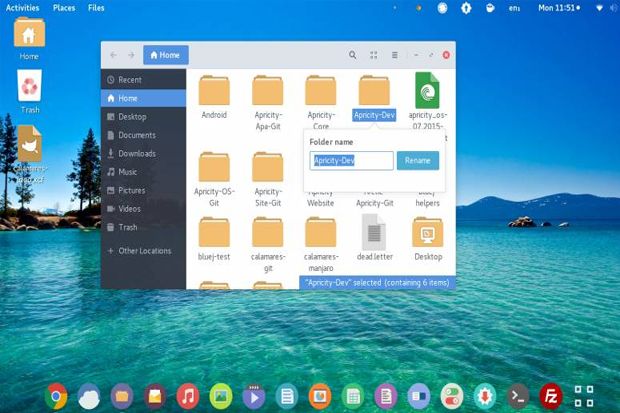This screenshot has height=413, width=620.
Task: Open the Activities overview
Action: coord(23,8)
